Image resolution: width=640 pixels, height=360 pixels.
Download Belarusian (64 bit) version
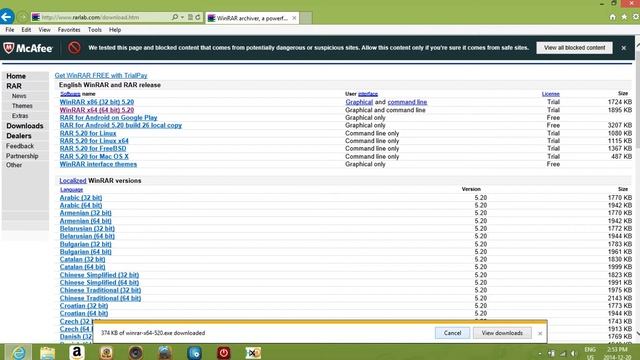(87, 236)
